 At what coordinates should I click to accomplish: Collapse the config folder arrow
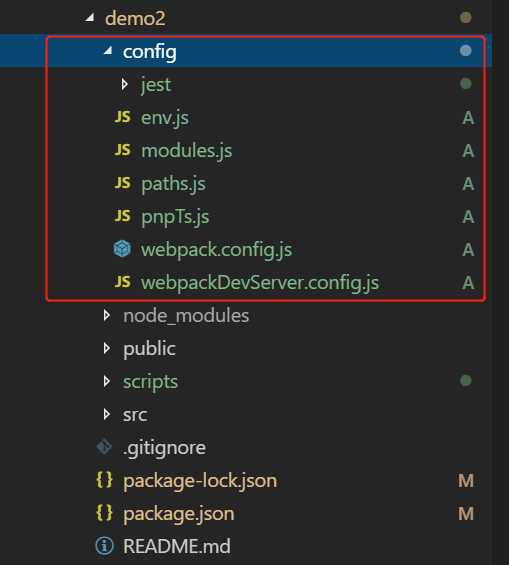(108, 50)
